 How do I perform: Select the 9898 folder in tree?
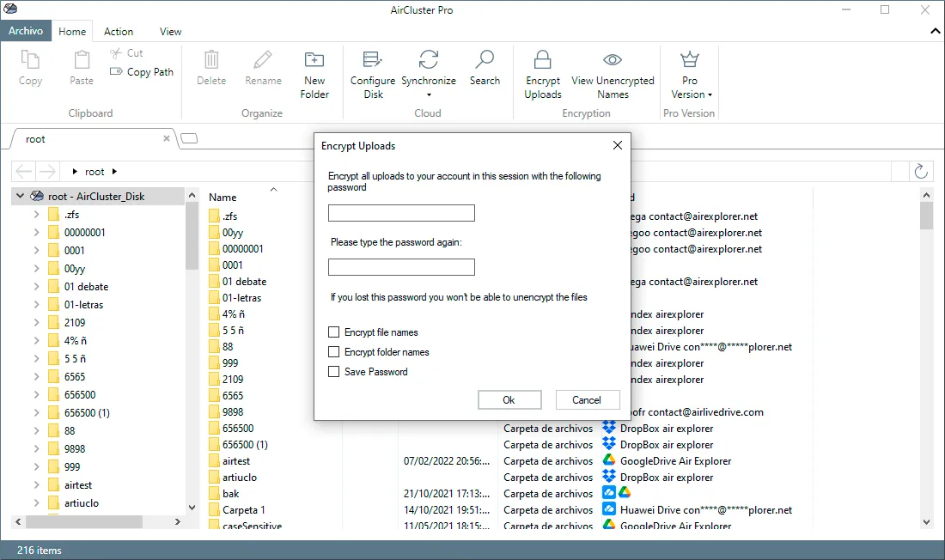point(75,448)
